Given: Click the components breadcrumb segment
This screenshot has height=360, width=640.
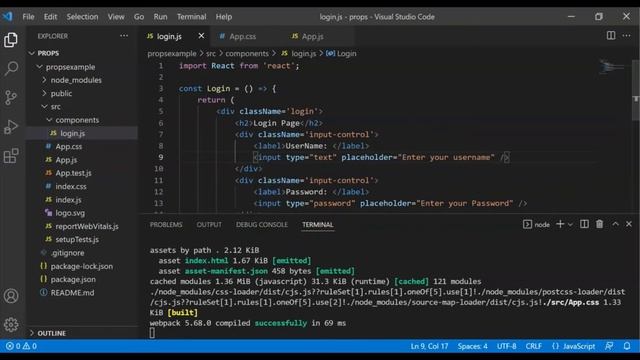Looking at the screenshot, I should click(x=247, y=53).
